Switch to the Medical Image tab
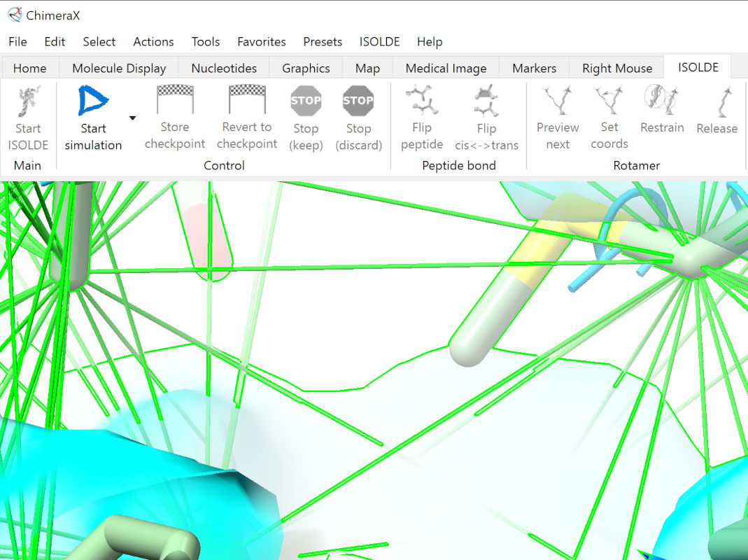 click(446, 69)
